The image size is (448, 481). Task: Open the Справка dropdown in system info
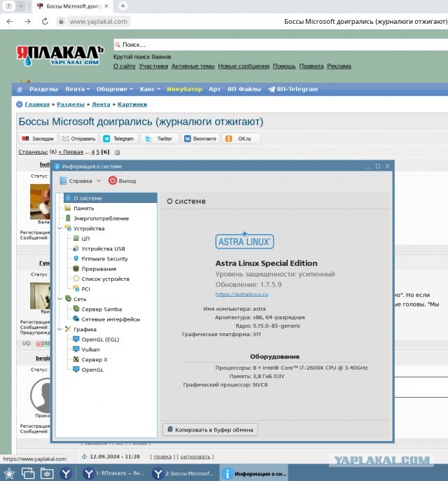(80, 181)
